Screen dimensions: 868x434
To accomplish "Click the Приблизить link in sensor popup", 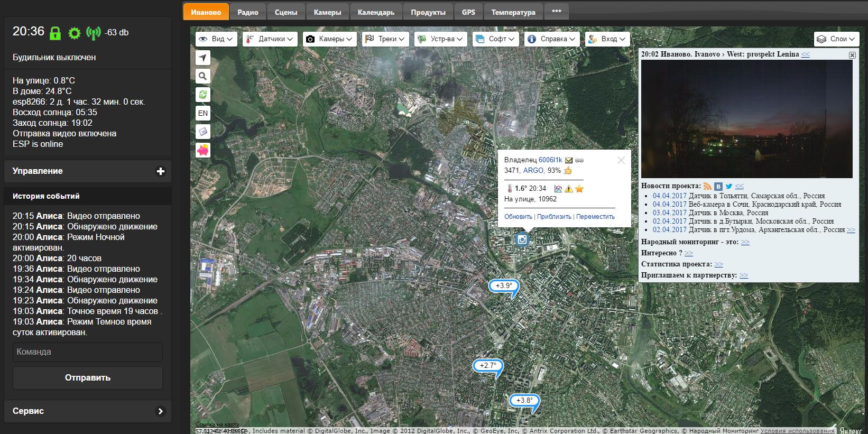I will point(554,217).
